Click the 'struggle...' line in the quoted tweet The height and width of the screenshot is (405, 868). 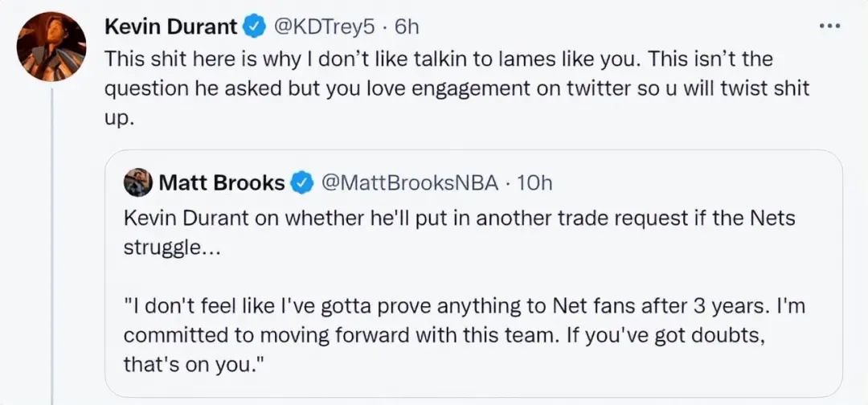[x=169, y=247]
